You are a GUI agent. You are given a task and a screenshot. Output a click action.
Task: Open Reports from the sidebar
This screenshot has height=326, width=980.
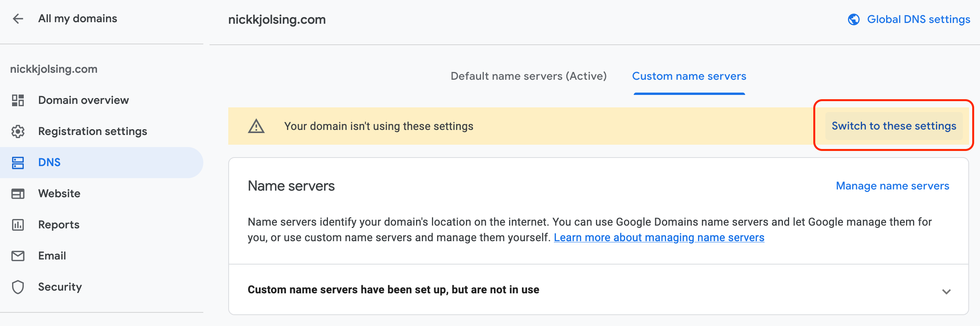pyautogui.click(x=59, y=225)
